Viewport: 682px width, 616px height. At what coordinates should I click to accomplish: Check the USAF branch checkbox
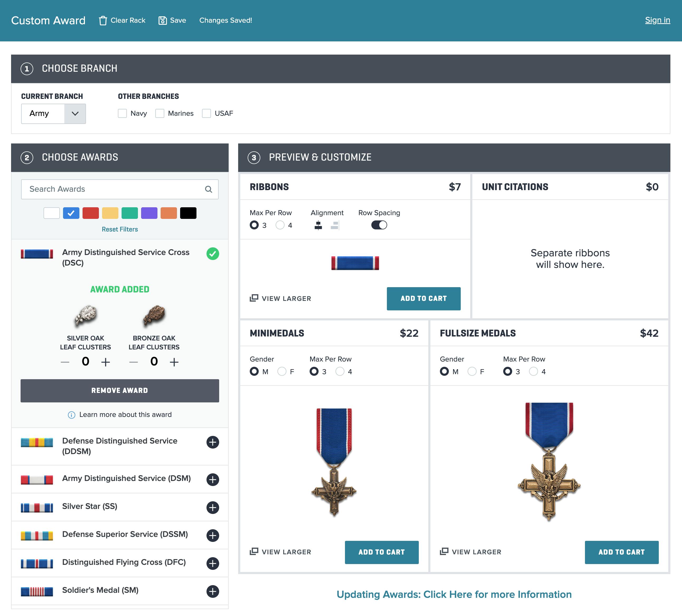click(206, 113)
